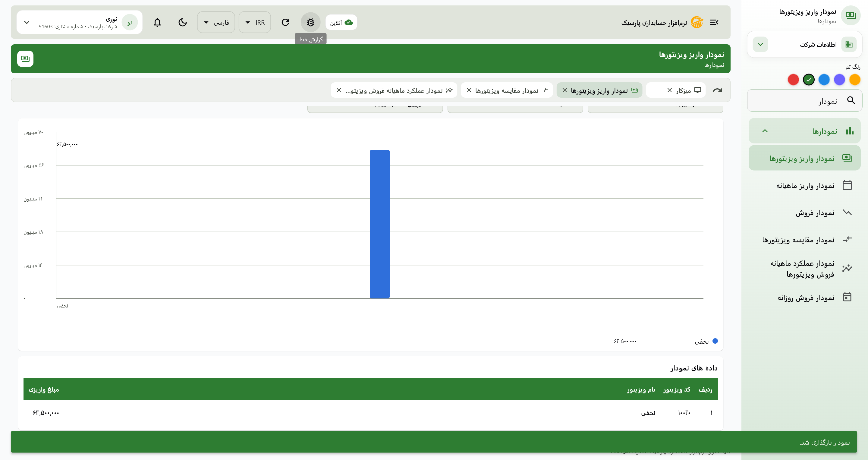
Task: Toggle dark mode moon icon
Action: coord(183,22)
